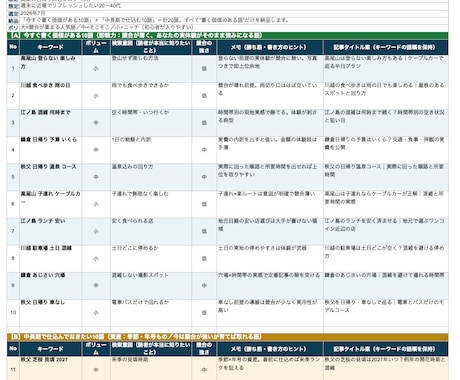The image size is (460, 380).
Task: Click '競合の強さ' header in section A
Action: pyautogui.click(x=204, y=47)
